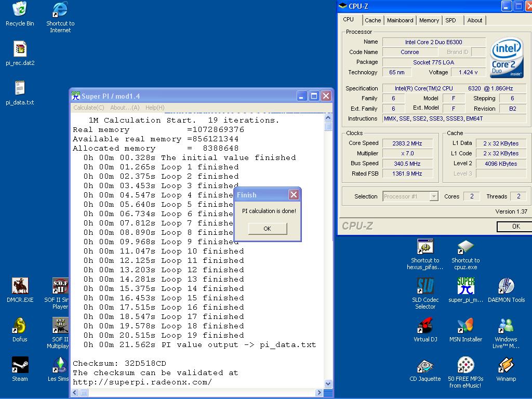Launch Winamp desktop icon
The height and width of the screenshot is (399, 532).
coord(506,369)
